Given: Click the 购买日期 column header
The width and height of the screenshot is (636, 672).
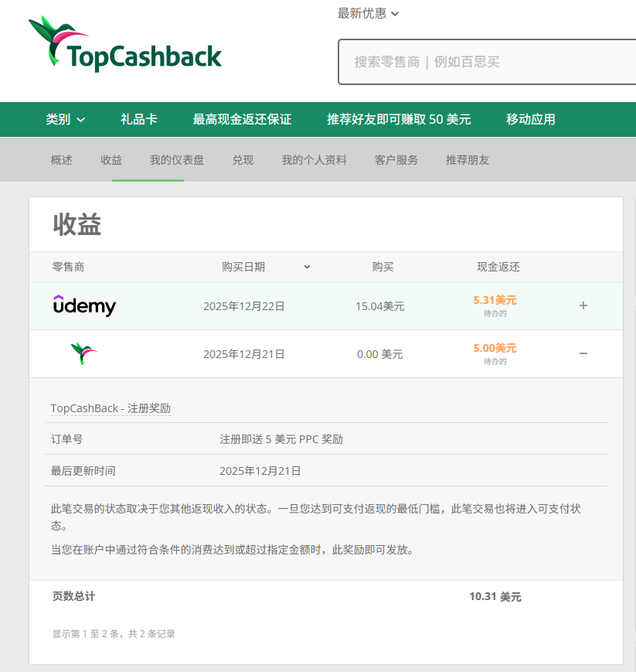Looking at the screenshot, I should (243, 267).
